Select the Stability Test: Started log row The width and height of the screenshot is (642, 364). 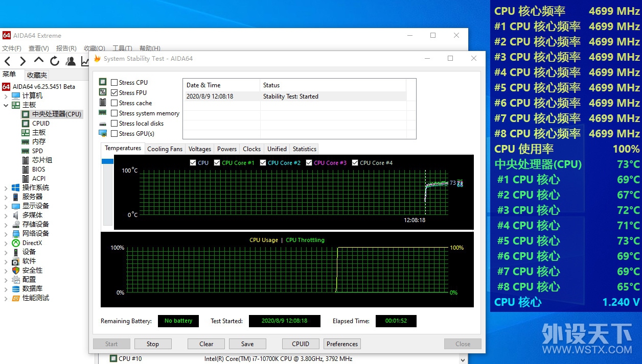(295, 96)
